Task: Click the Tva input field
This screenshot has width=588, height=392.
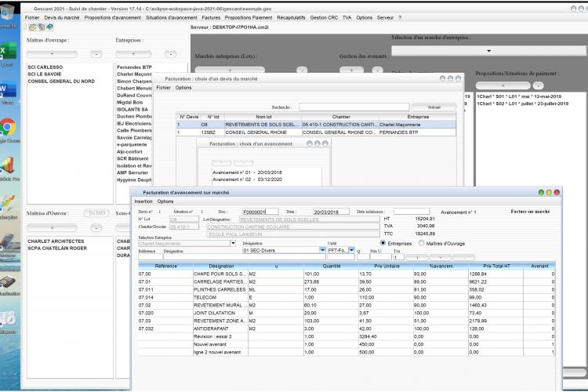Action: click(x=398, y=257)
